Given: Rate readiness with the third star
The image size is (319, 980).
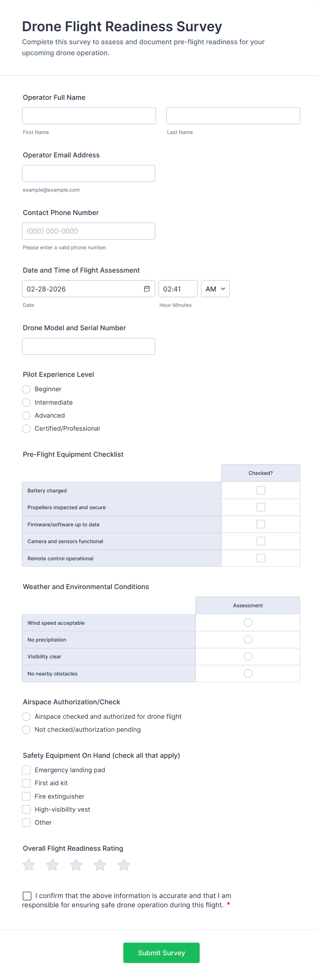Looking at the screenshot, I should point(76,865).
